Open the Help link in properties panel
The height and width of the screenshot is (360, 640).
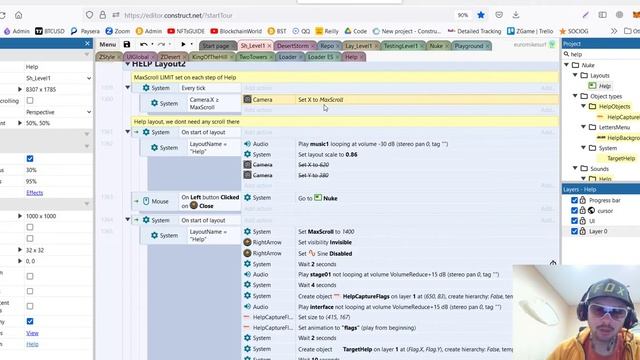pyautogui.click(x=32, y=344)
